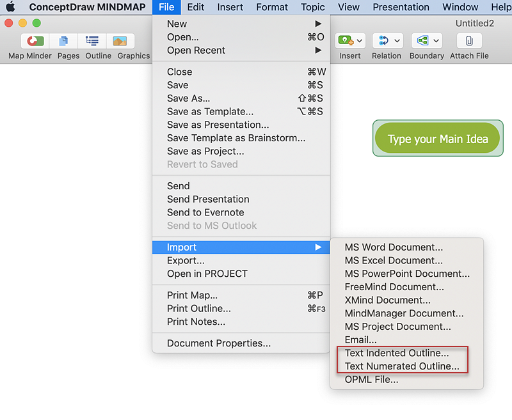Open the Presentation menu
Screen dimensions: 512x420
401,7
